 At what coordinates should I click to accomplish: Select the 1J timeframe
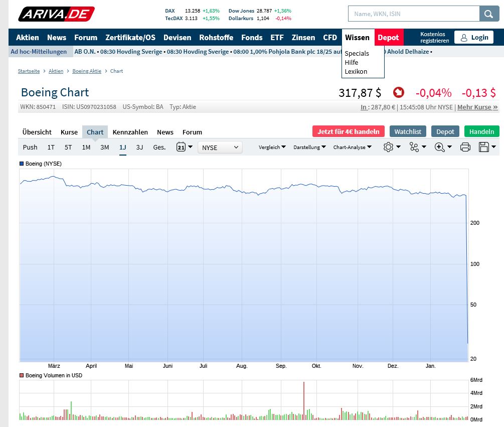click(122, 147)
